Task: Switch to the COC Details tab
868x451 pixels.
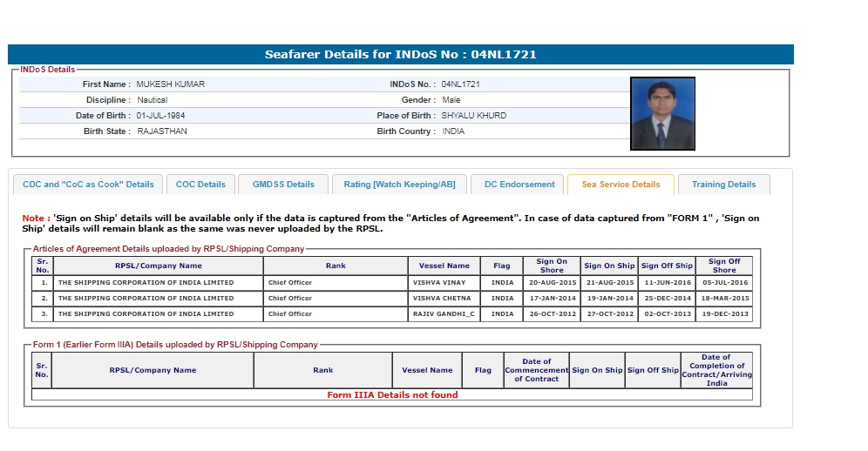Action: 200,185
